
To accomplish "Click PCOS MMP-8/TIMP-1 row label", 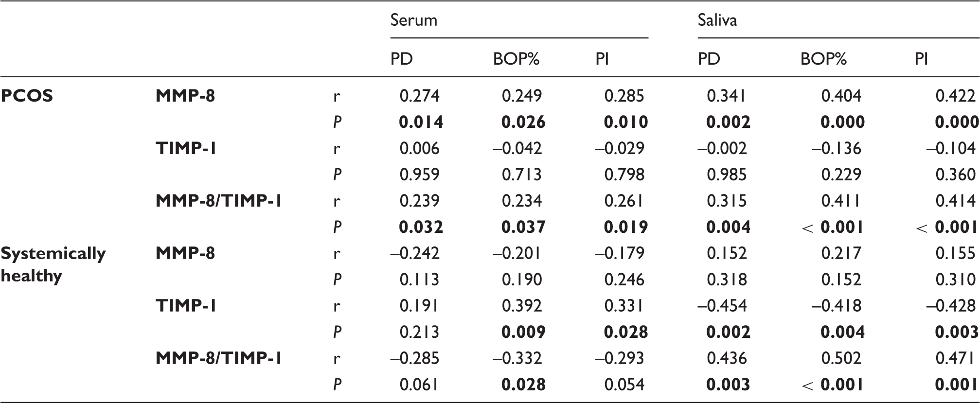I will (x=219, y=201).
